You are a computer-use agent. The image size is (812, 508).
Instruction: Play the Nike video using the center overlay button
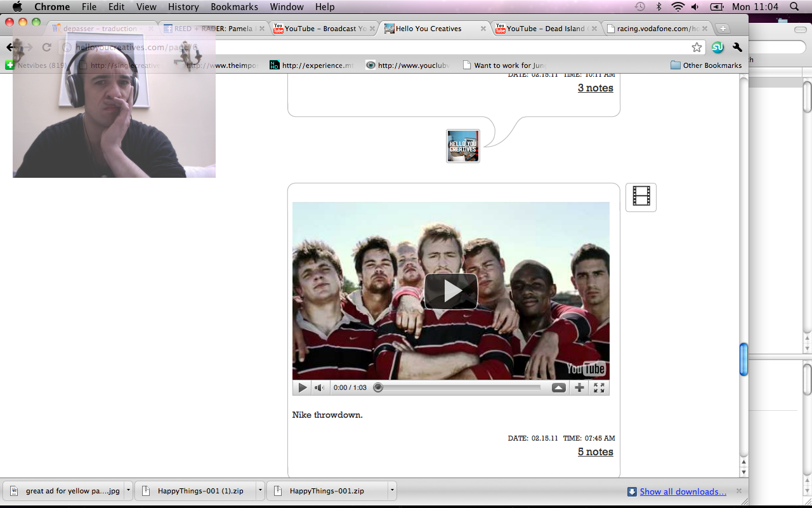(x=450, y=291)
